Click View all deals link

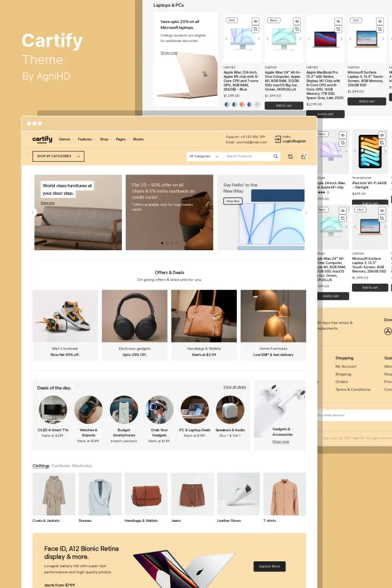pos(235,387)
